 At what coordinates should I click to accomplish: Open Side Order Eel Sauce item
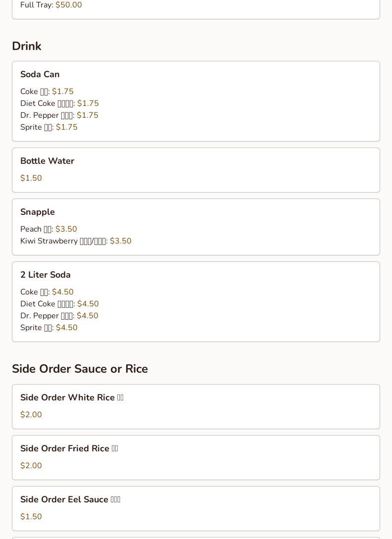70,499
